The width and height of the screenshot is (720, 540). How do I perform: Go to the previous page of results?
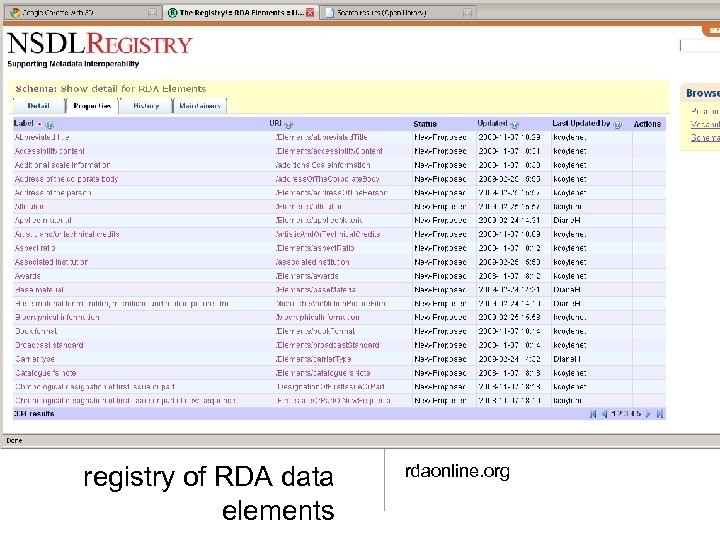point(604,414)
